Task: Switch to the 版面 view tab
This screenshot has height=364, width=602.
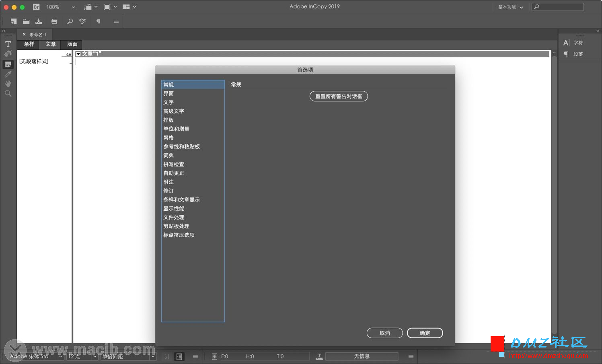Action: click(72, 44)
